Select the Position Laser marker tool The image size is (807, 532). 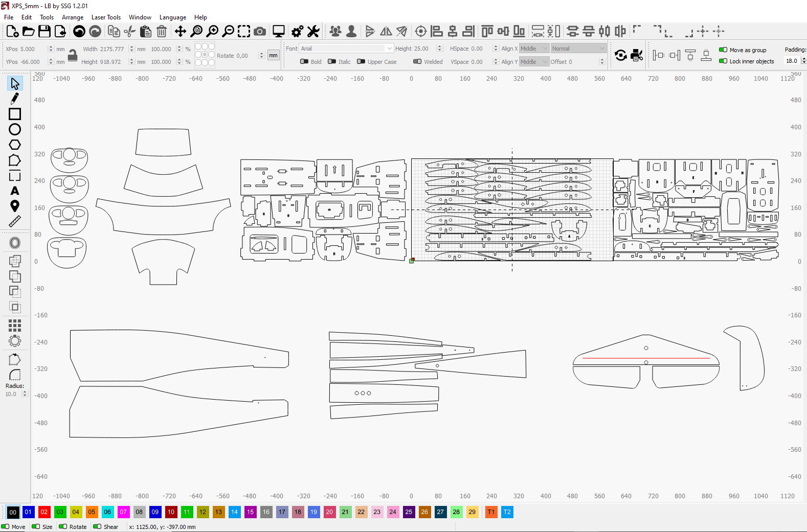tap(15, 206)
